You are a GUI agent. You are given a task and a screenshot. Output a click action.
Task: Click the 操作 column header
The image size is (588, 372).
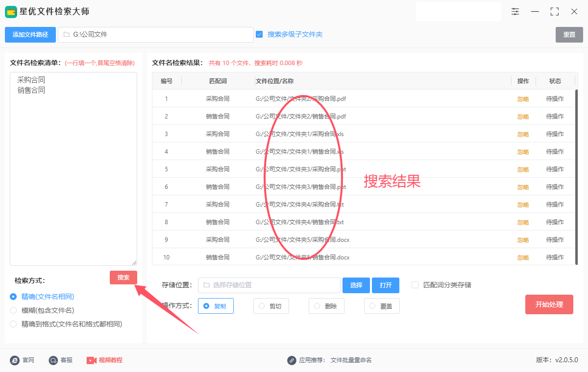coord(523,81)
